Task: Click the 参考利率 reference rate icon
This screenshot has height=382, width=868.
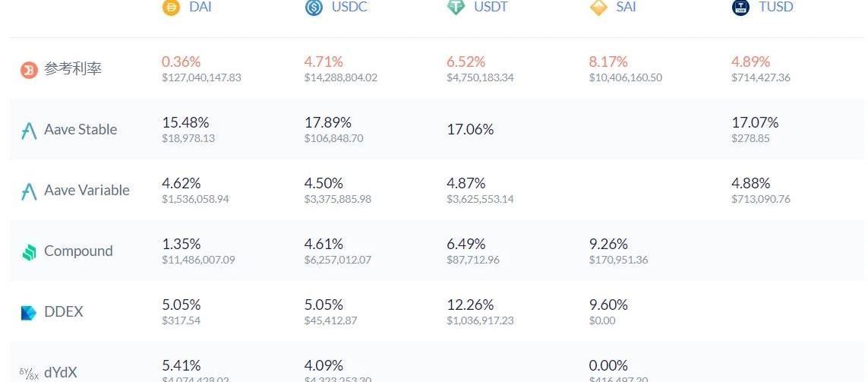Action: point(29,70)
